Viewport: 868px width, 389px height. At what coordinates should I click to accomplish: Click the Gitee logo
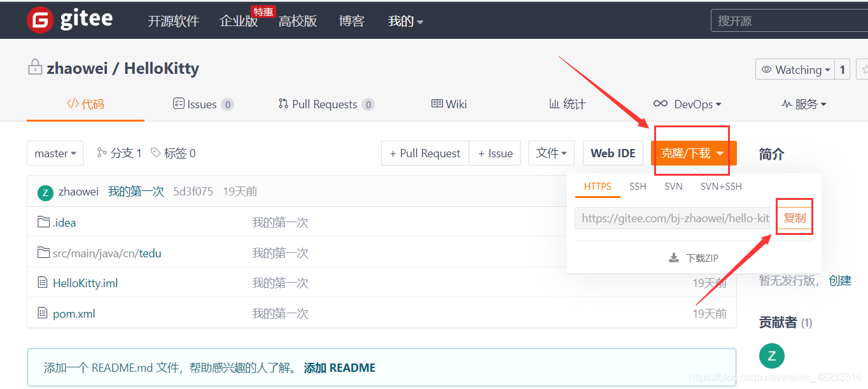point(69,20)
